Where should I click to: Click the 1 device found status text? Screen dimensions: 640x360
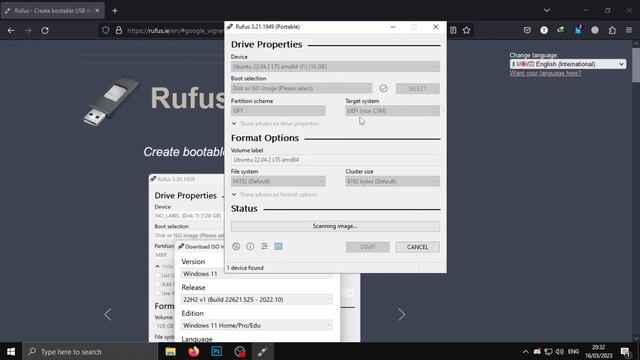coord(245,268)
